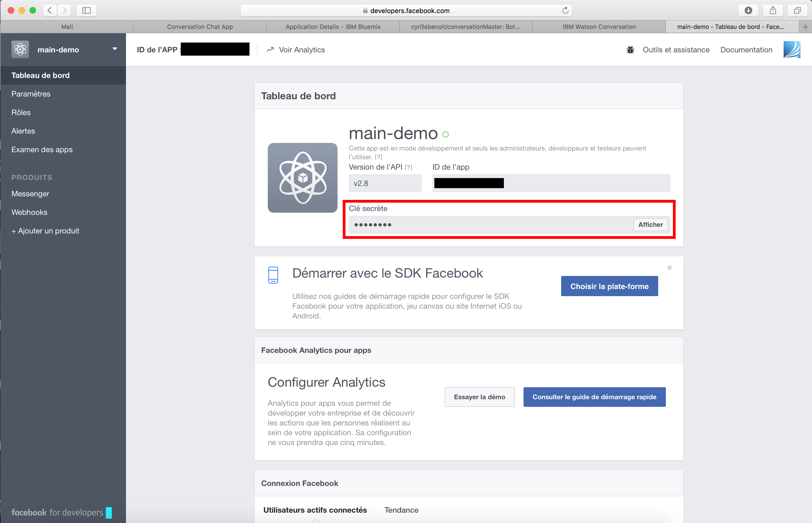Image resolution: width=812 pixels, height=523 pixels.
Task: Switch to IBM Watson Conversation tab
Action: 599,27
